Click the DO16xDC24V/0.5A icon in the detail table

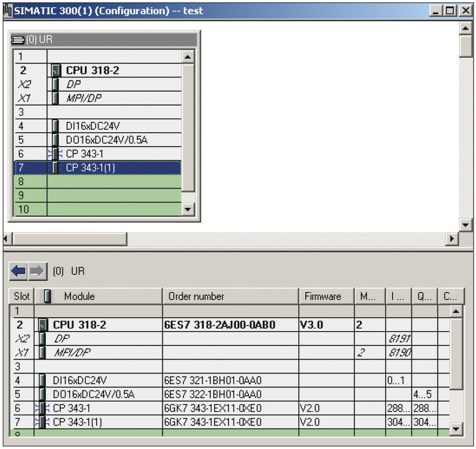[42, 394]
